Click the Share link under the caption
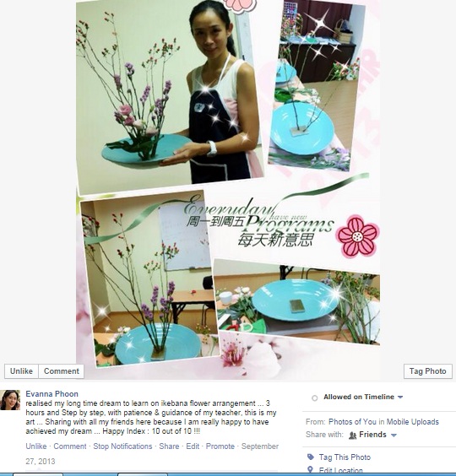Image resolution: width=456 pixels, height=476 pixels. [x=169, y=446]
